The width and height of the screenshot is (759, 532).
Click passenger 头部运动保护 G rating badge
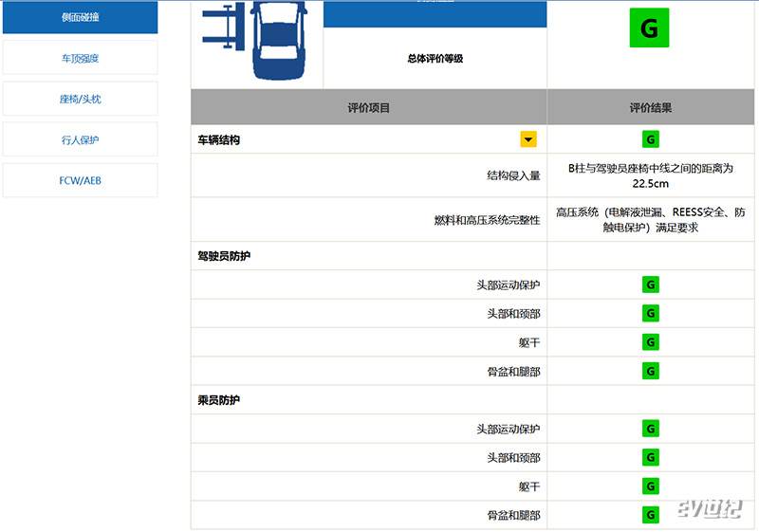(x=651, y=429)
